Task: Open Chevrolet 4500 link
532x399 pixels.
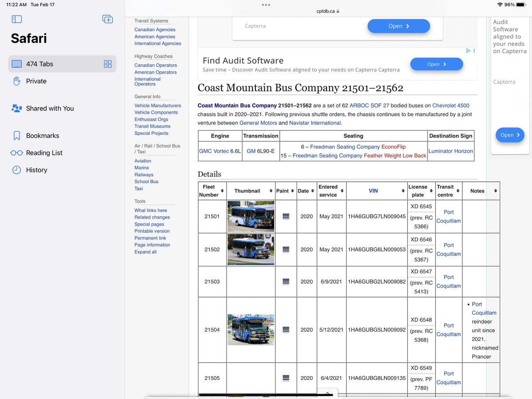Action: 451,106
